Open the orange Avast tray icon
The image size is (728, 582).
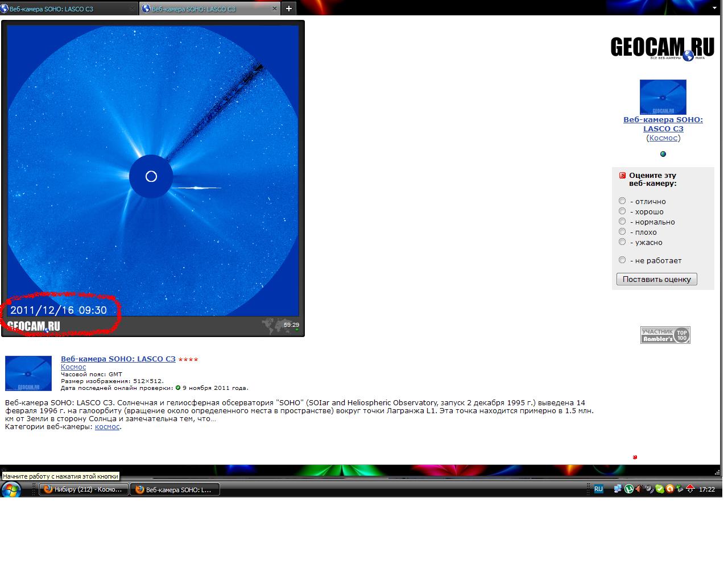point(670,488)
